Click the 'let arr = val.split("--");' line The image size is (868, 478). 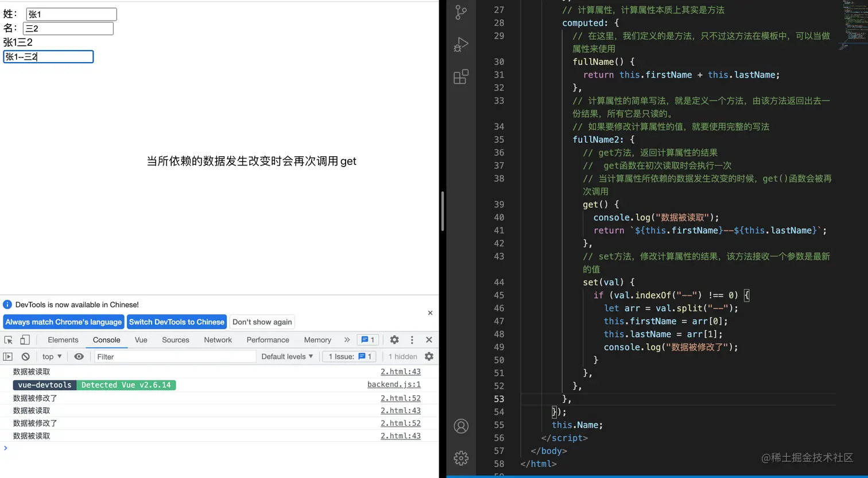671,309
